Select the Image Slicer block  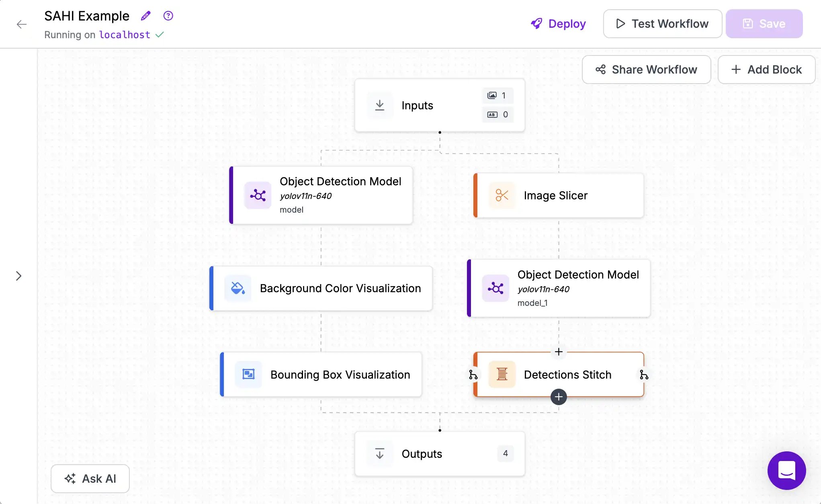559,195
